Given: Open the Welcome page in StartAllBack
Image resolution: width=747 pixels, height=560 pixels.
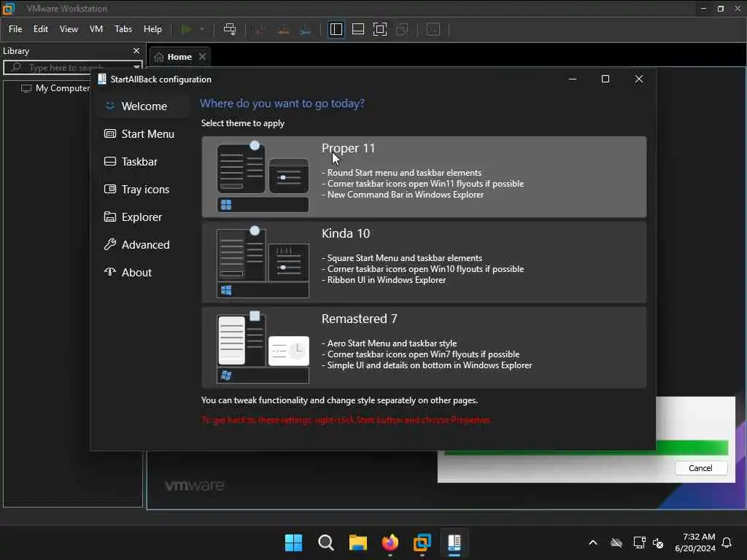Looking at the screenshot, I should tap(144, 106).
